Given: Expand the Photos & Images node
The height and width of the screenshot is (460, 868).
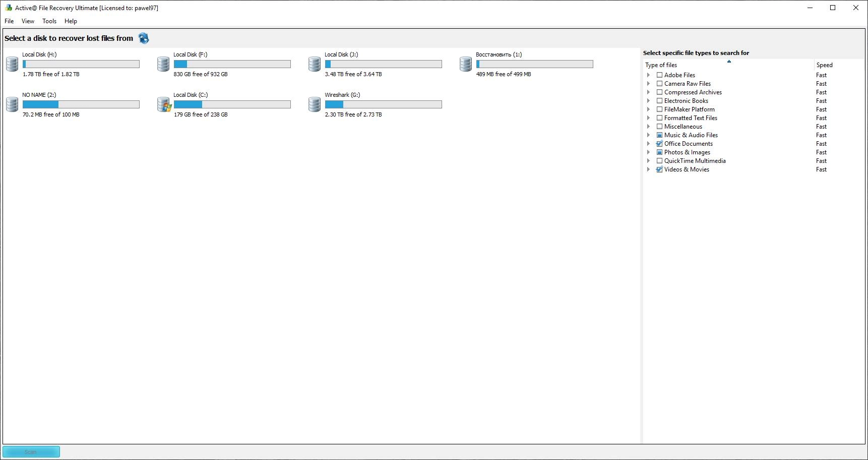Looking at the screenshot, I should coord(649,152).
